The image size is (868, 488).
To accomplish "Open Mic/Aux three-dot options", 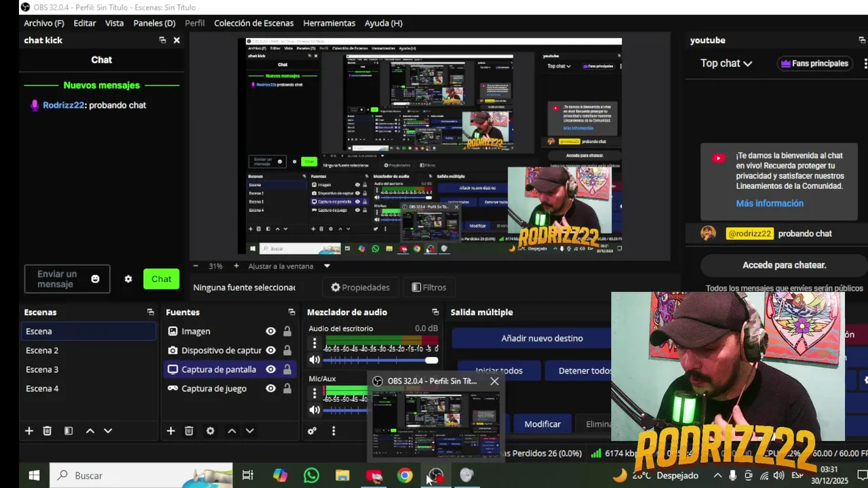I will 314,393.
